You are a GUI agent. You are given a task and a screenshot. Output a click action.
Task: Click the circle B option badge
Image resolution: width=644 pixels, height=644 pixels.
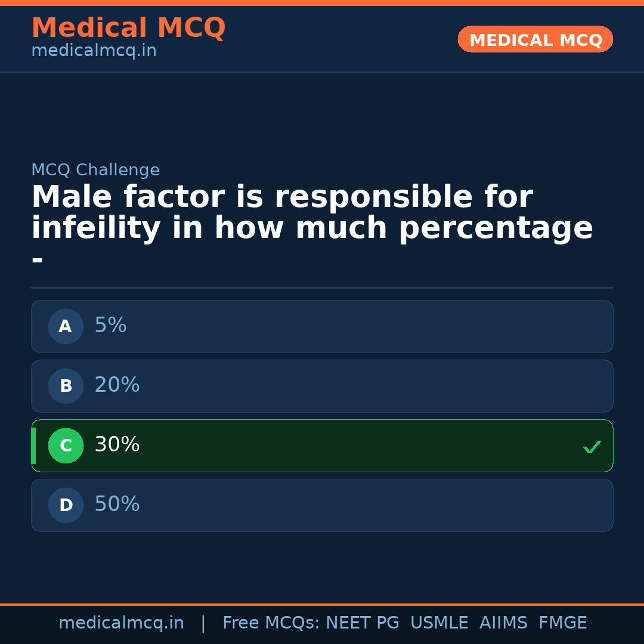(x=66, y=386)
